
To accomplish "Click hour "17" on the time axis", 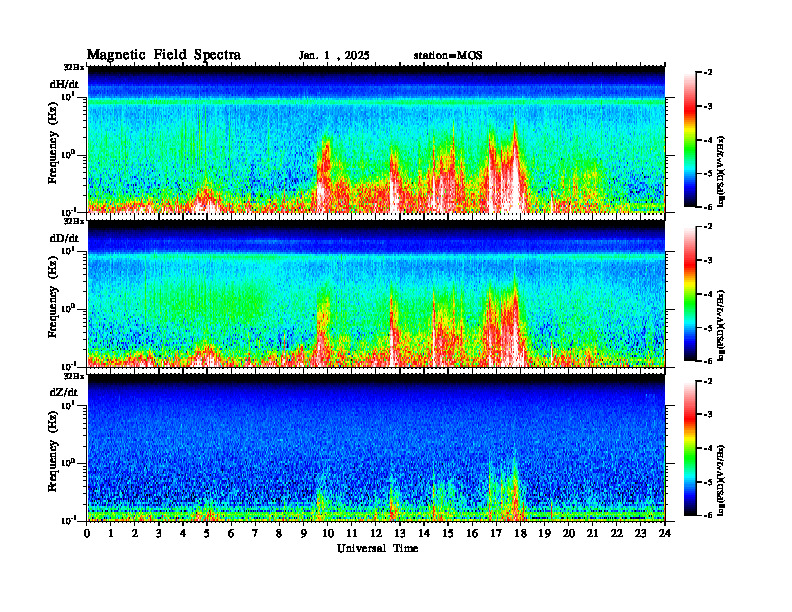I will pyautogui.click(x=496, y=534).
